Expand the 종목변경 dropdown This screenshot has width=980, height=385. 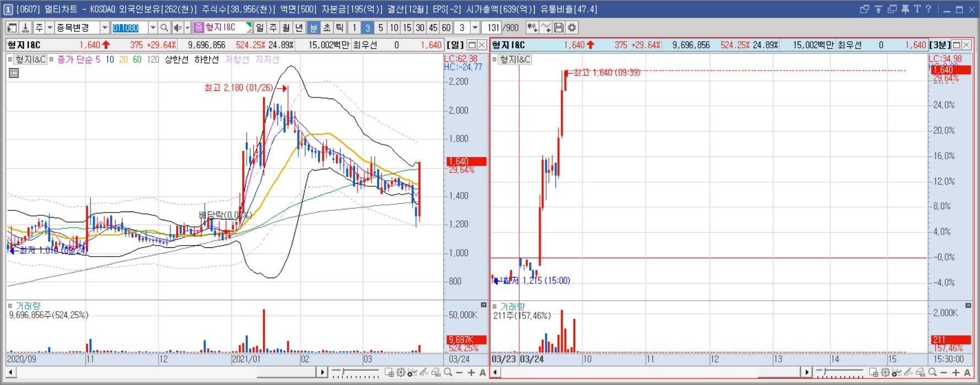(x=104, y=28)
